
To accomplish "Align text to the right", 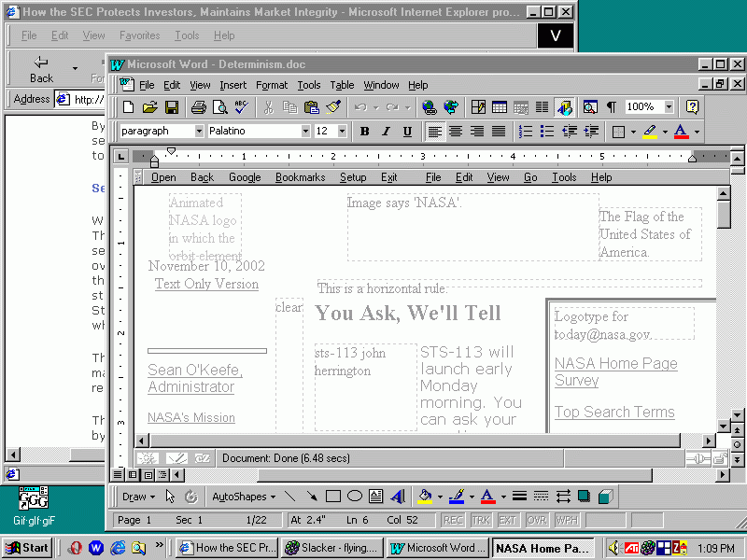I will (x=477, y=131).
